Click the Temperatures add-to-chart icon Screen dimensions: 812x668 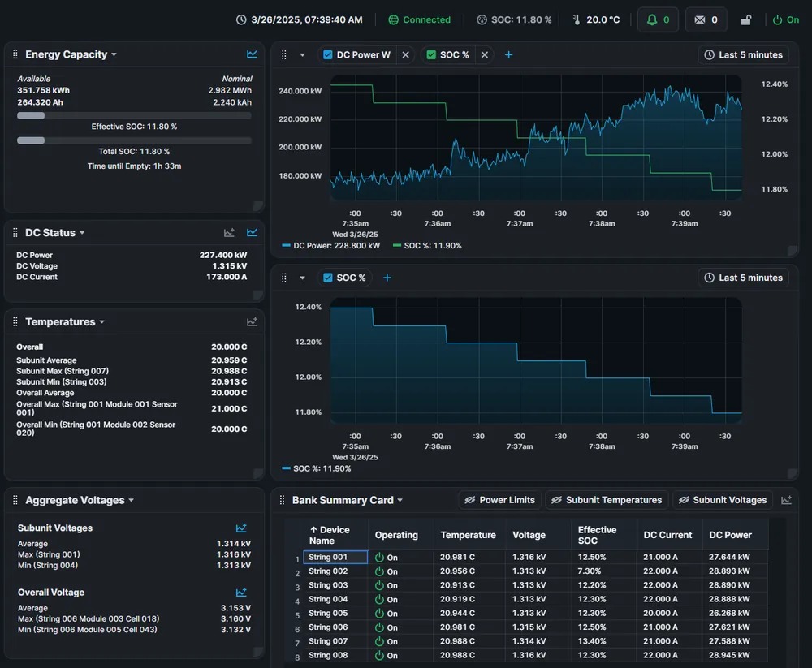coord(253,321)
